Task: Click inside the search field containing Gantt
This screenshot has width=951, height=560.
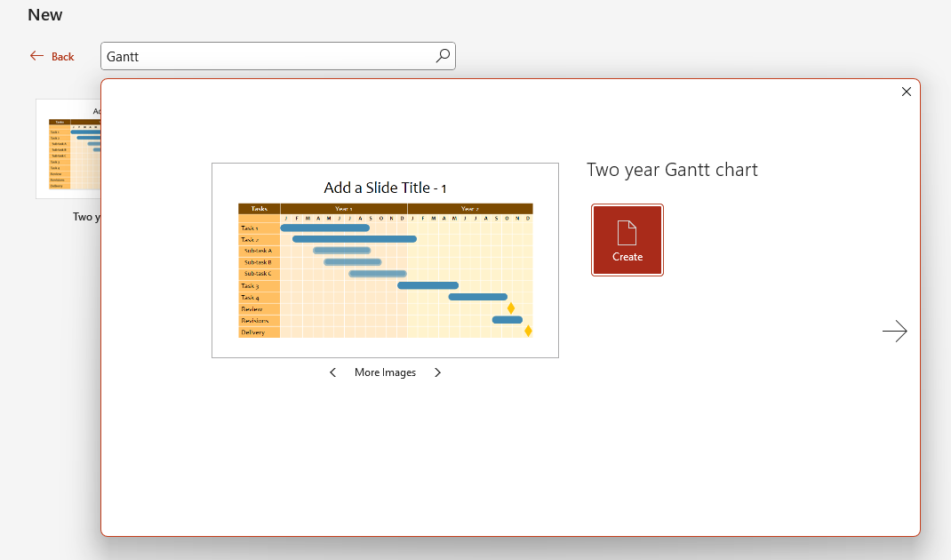Action: (267, 55)
